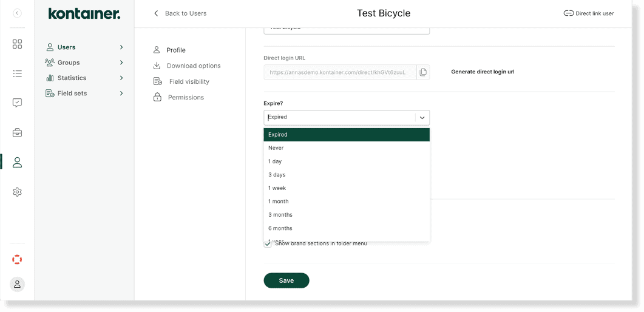The width and height of the screenshot is (644, 312).
Task: Select the user icon in the left rail
Action: [17, 162]
